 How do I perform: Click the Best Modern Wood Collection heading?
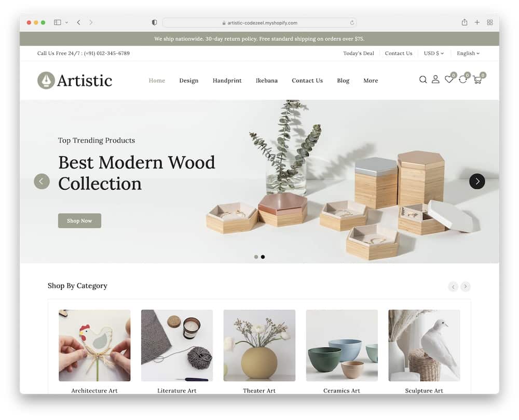(x=136, y=173)
